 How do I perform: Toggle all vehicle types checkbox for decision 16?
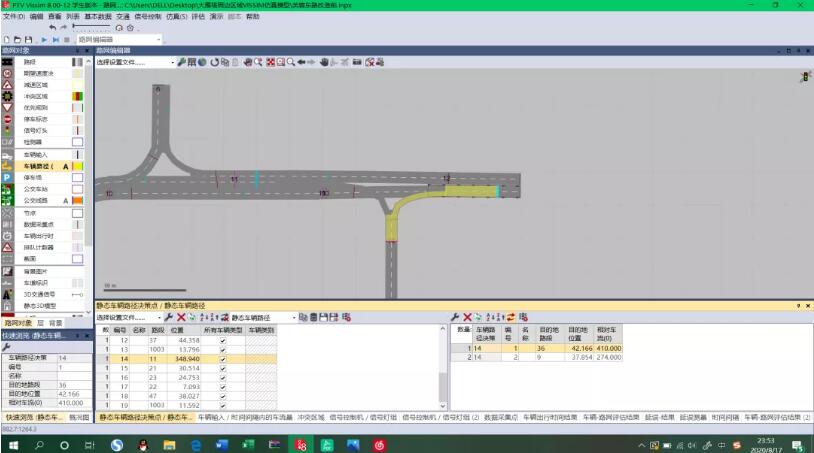coord(223,378)
